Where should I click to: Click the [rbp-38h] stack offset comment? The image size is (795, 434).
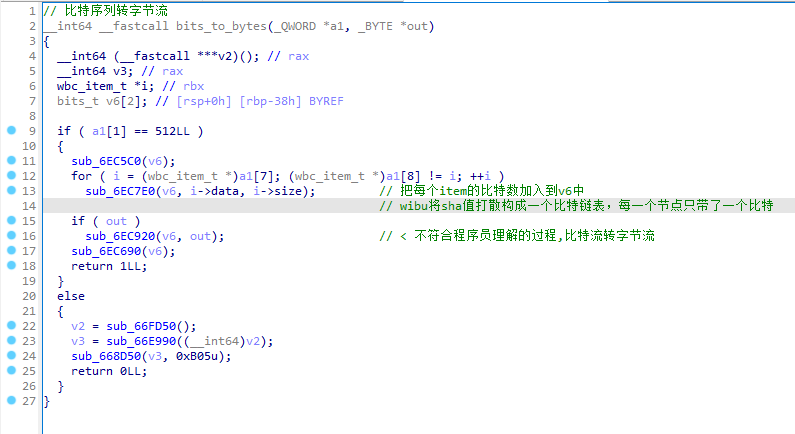pos(270,101)
